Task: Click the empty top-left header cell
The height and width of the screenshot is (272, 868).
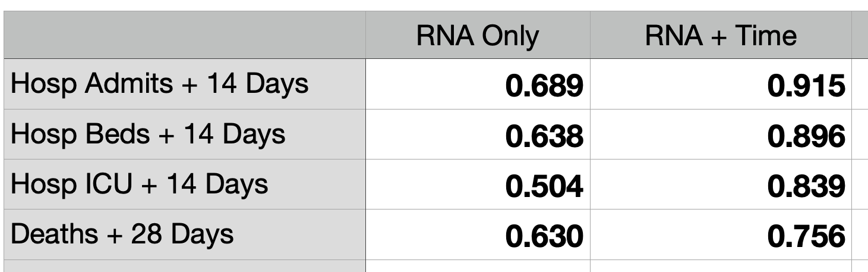Action: click(x=184, y=36)
